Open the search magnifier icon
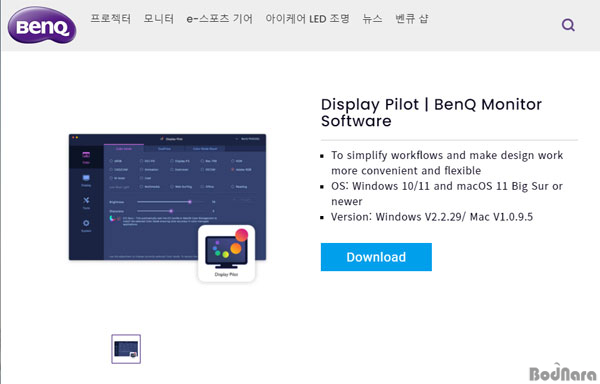The width and height of the screenshot is (600, 384). pyautogui.click(x=568, y=25)
